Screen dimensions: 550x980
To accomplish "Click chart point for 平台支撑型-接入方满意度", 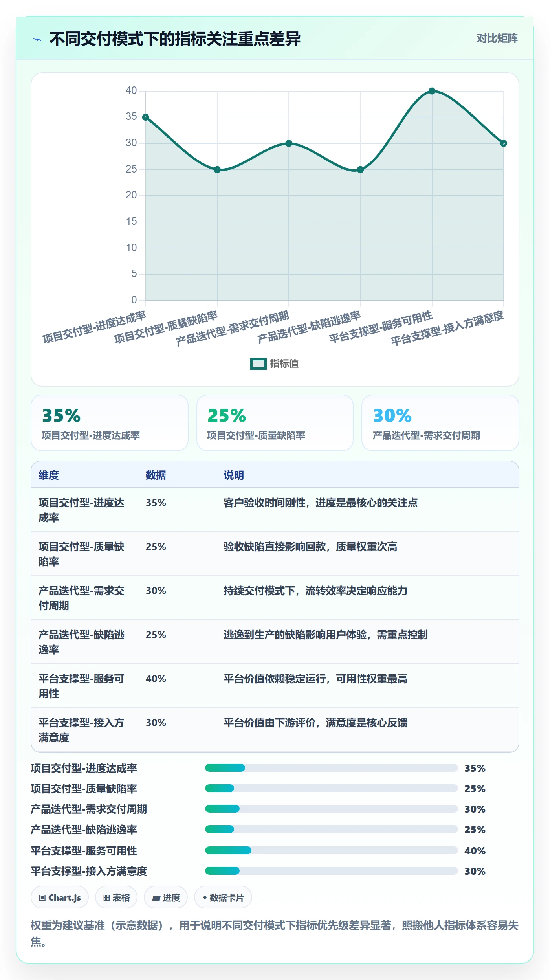I will [503, 143].
